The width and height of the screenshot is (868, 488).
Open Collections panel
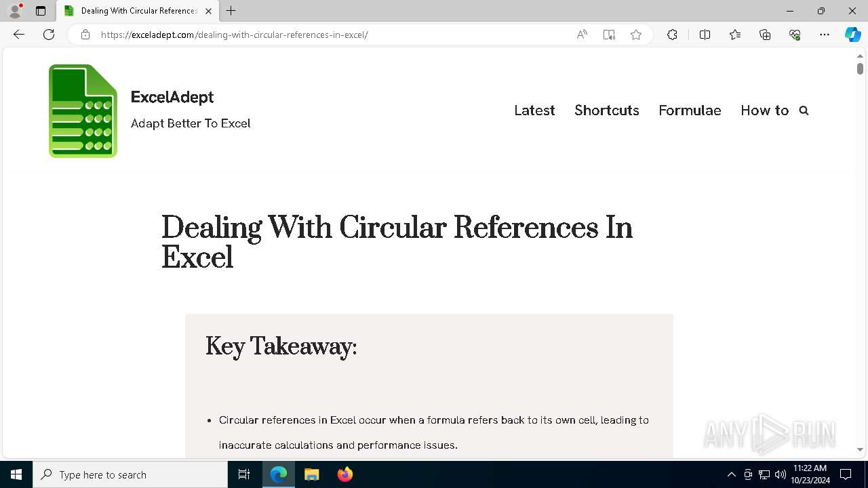(x=765, y=35)
